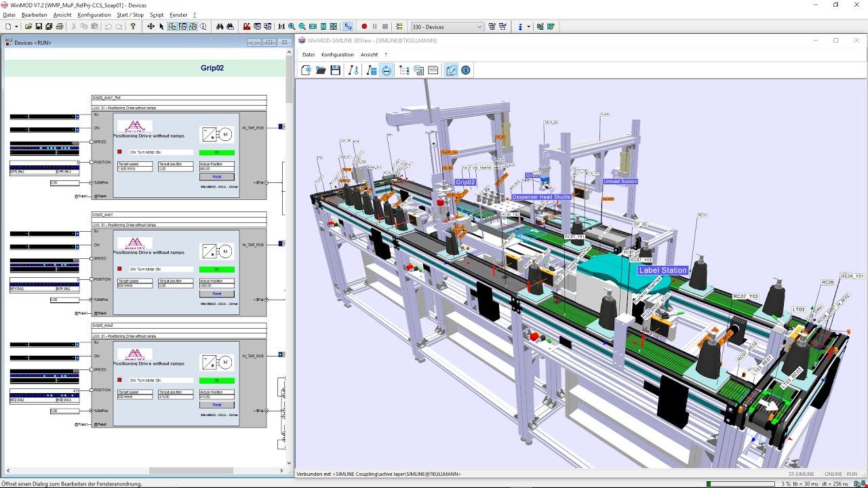Open a 3D project via the folder icon
The image size is (868, 488).
(x=321, y=70)
